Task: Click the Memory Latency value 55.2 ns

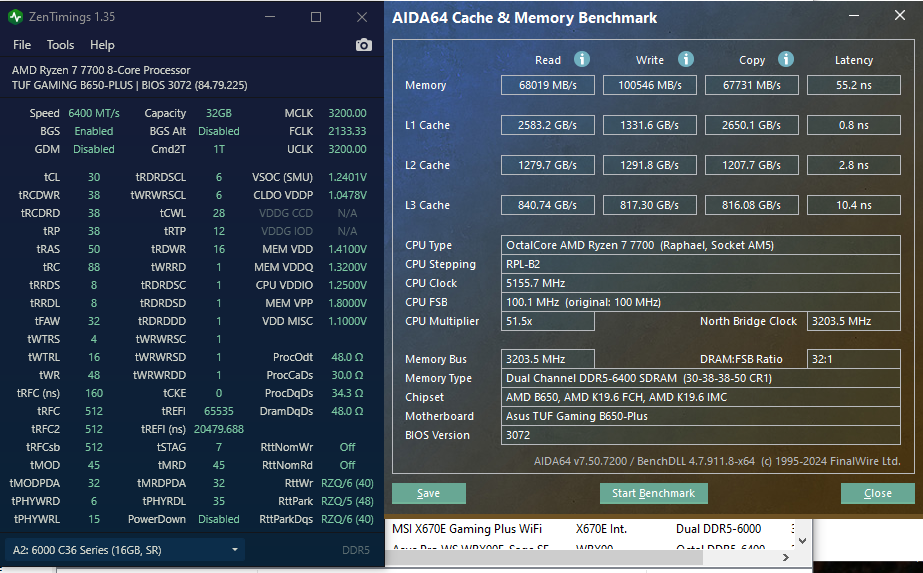Action: tap(854, 85)
